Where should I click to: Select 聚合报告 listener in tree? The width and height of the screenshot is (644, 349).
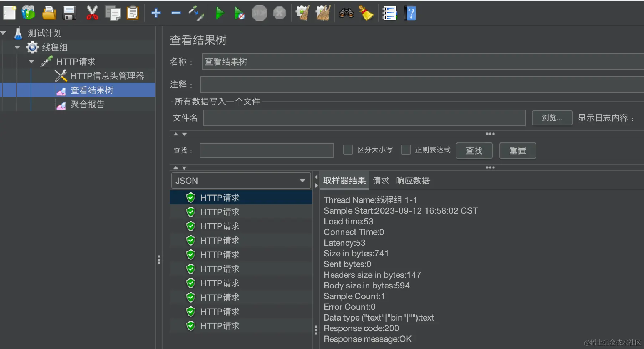87,104
